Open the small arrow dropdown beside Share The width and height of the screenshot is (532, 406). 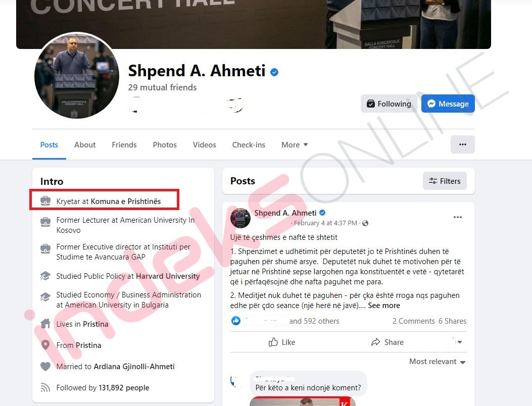tap(459, 342)
